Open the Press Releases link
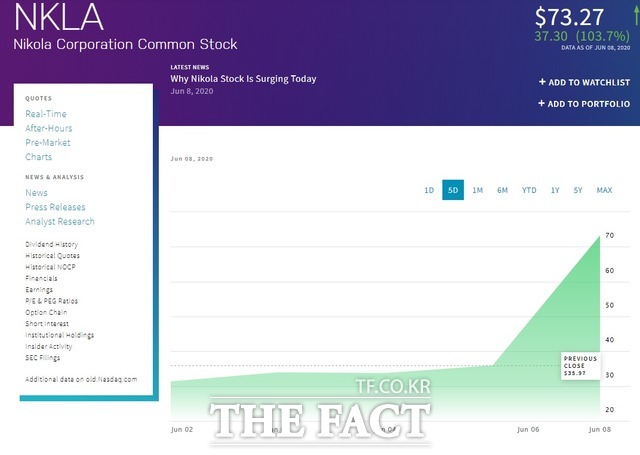Viewport: 640px width, 455px height. point(55,207)
